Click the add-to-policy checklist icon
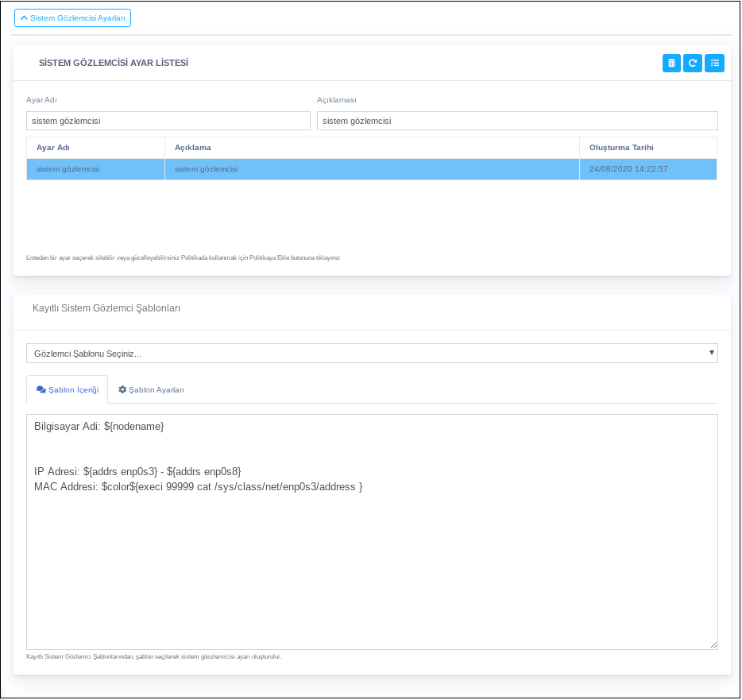Image resolution: width=742 pixels, height=700 pixels. [714, 63]
